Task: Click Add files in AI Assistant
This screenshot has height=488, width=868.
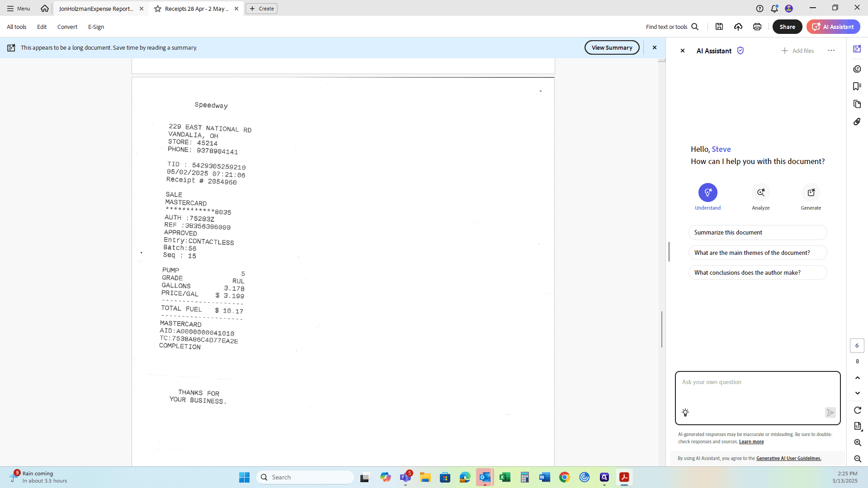Action: pos(797,51)
